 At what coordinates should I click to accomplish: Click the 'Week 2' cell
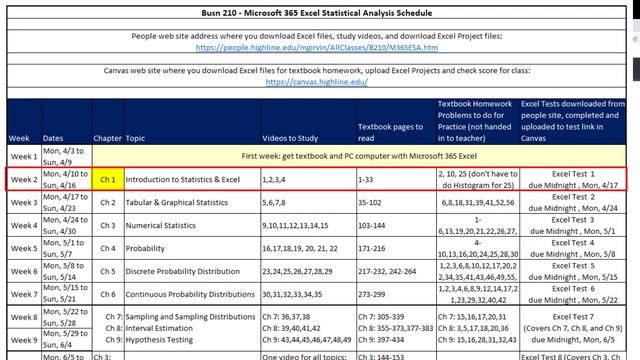24,179
